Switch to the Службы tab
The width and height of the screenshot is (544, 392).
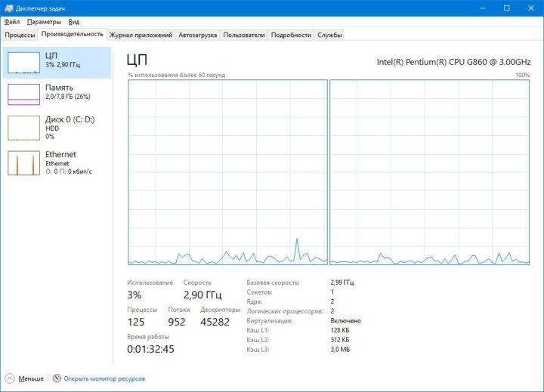(x=329, y=35)
